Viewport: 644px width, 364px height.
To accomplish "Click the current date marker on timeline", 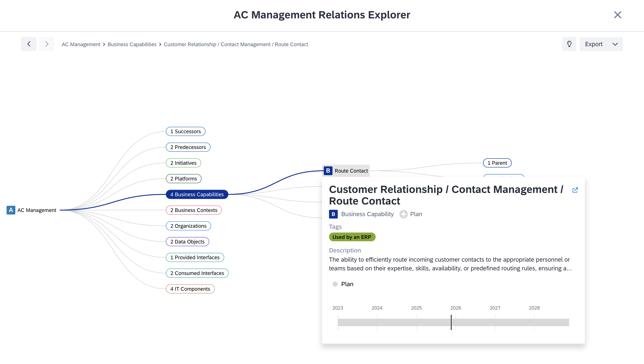I will pyautogui.click(x=451, y=322).
